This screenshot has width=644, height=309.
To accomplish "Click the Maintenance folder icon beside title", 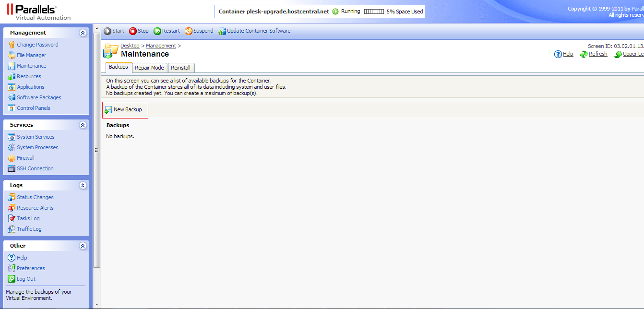I will tap(111, 51).
